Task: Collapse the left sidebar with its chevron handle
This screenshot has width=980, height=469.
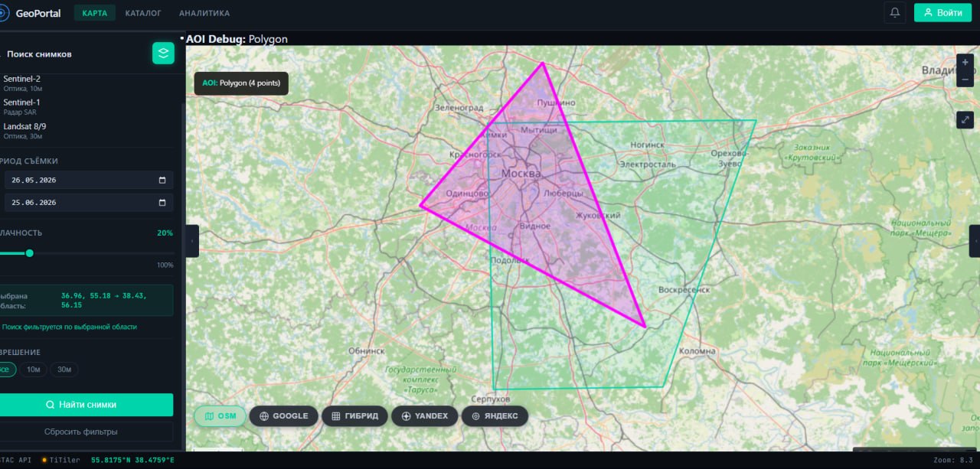Action: click(x=191, y=241)
